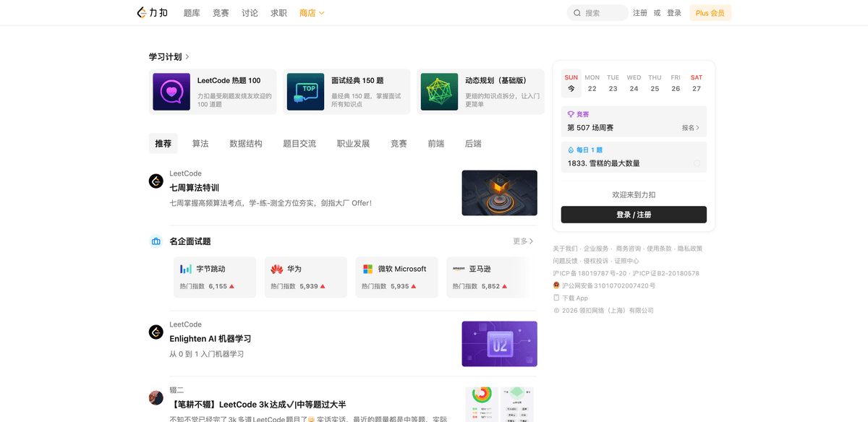Open the 竞赛 navigation item
This screenshot has height=422, width=868.
coord(221,13)
